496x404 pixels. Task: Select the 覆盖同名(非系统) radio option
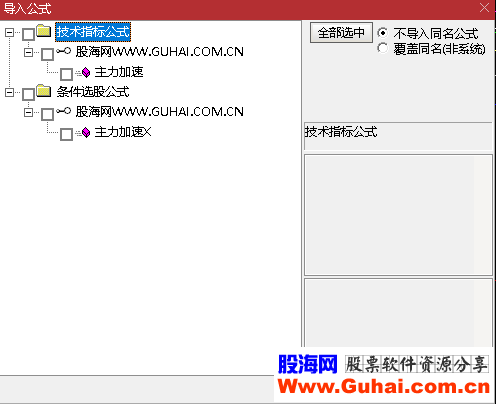click(x=383, y=48)
